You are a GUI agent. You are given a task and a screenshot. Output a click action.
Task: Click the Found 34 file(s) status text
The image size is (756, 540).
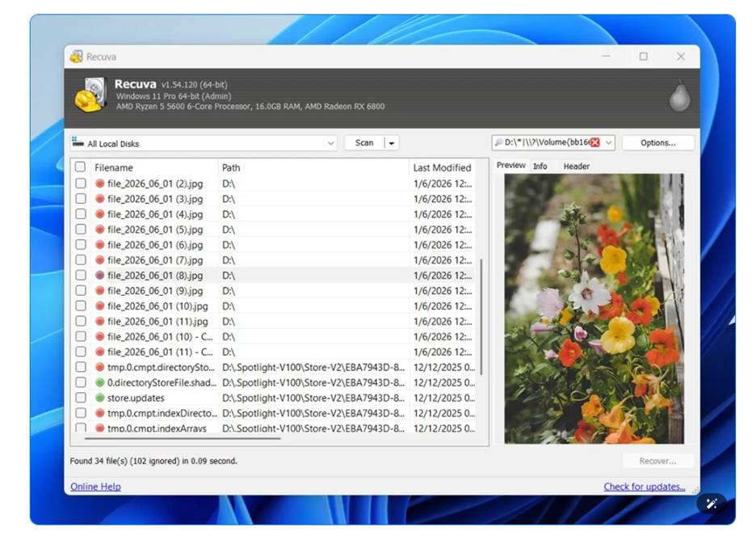tap(153, 461)
